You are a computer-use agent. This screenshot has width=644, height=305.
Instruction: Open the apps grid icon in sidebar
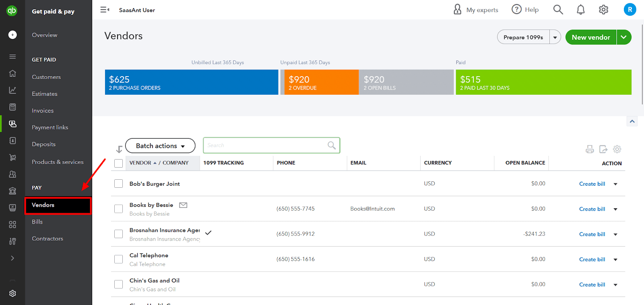pos(12,224)
